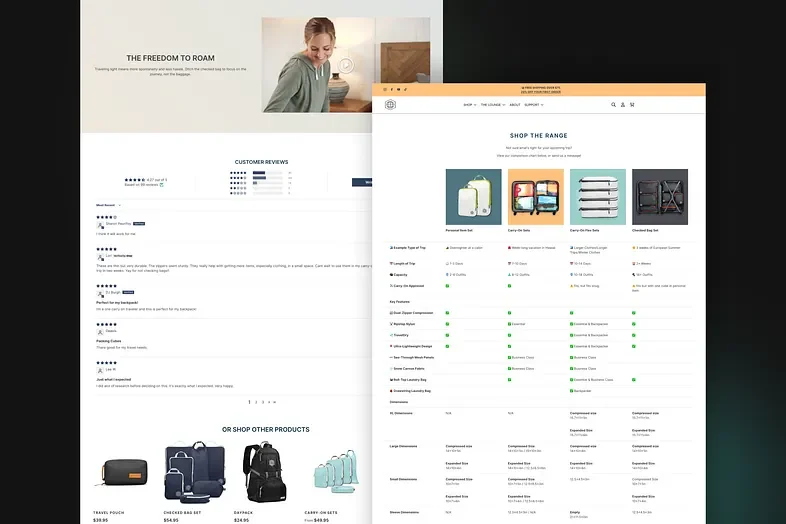
Task: Click the search magnifier icon in header
Action: click(x=614, y=105)
